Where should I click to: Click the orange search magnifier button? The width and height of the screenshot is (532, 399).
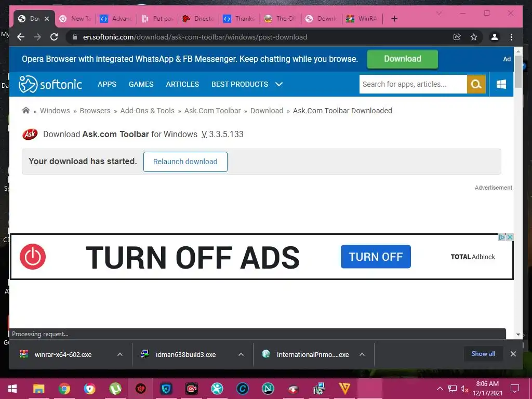476,84
